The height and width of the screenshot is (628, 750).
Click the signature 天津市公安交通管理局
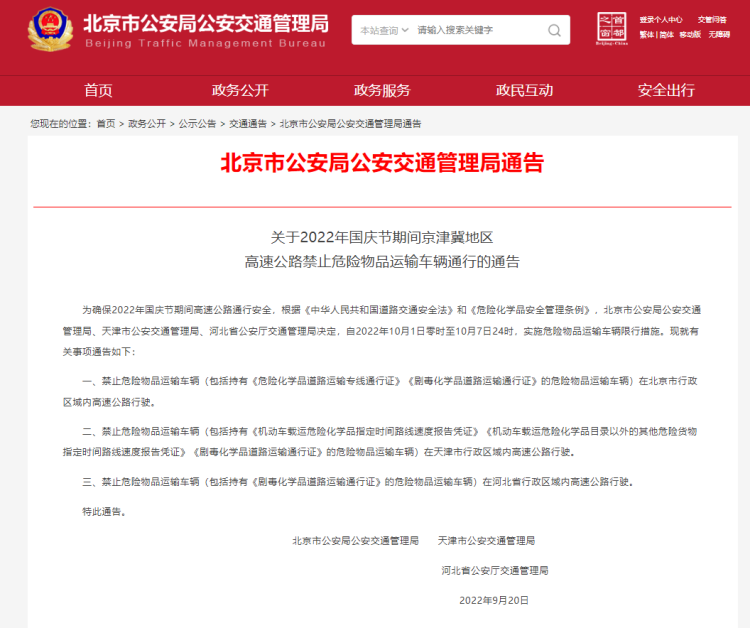[x=486, y=540]
